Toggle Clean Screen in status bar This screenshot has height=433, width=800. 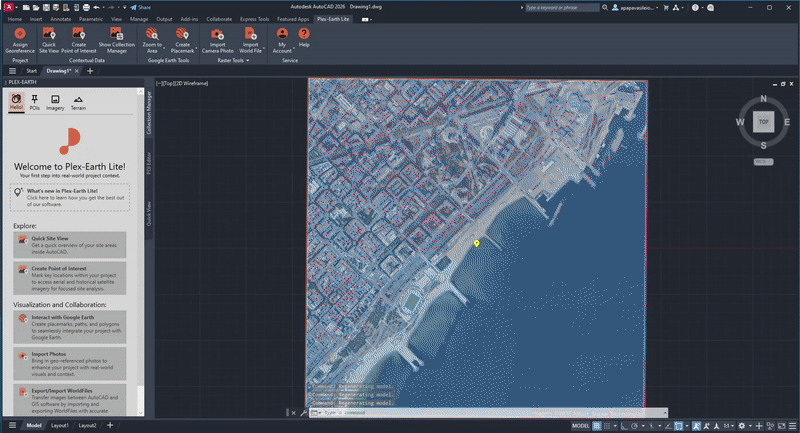tap(781, 426)
